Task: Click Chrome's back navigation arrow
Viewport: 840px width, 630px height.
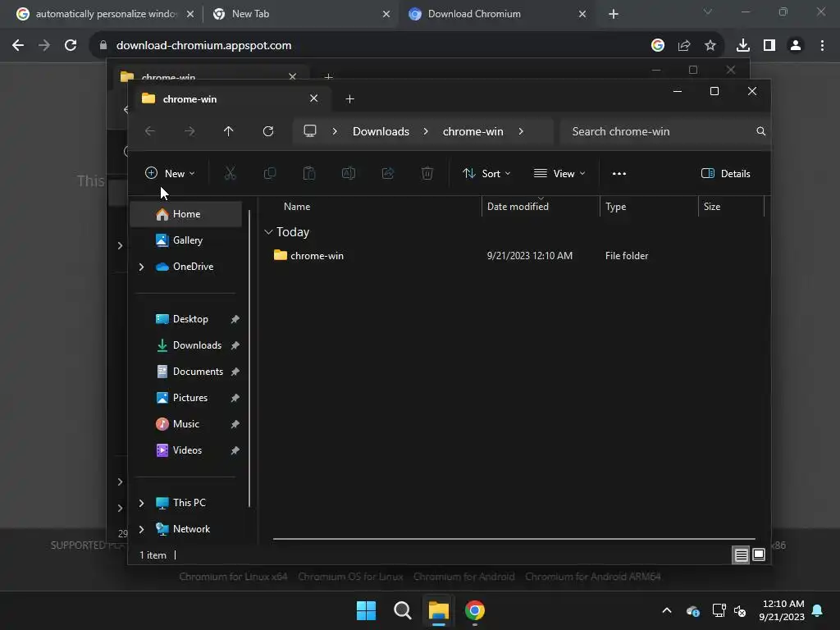Action: pyautogui.click(x=18, y=46)
